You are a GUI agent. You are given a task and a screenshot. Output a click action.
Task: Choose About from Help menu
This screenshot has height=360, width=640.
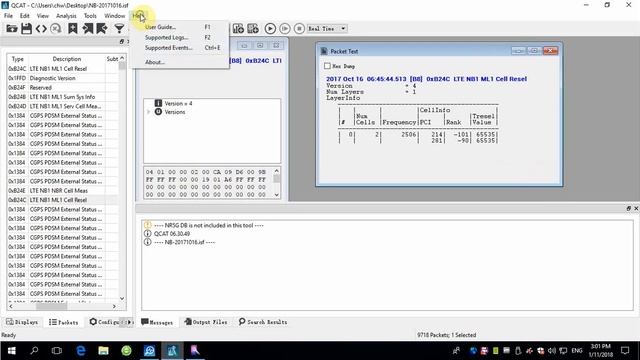179,62
